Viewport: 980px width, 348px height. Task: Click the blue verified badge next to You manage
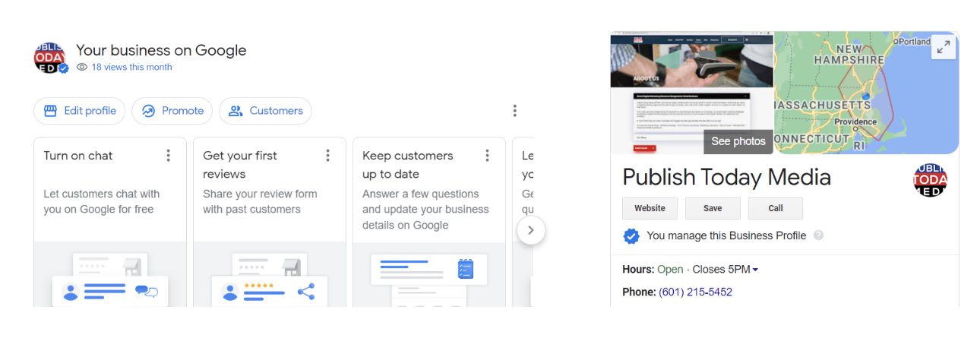631,236
